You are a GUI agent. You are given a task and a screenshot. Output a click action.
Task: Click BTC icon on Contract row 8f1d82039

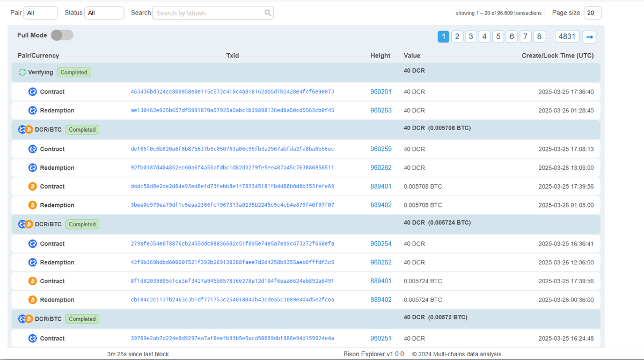pyautogui.click(x=32, y=281)
